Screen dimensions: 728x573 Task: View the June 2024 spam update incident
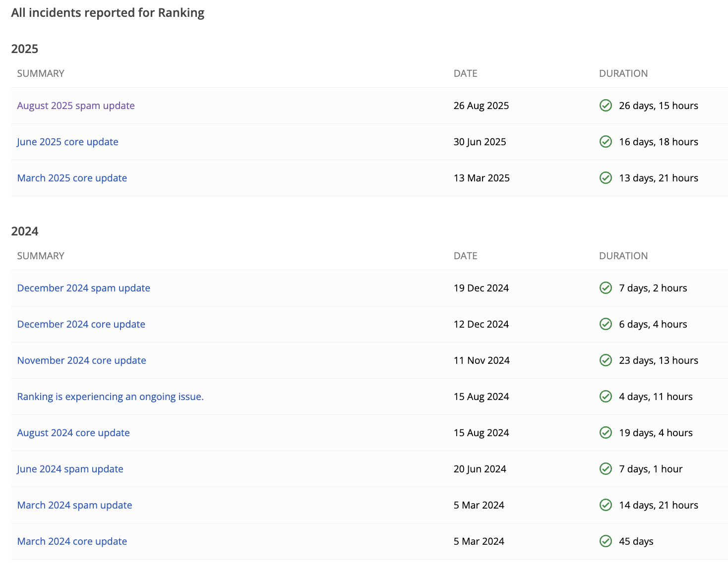point(70,469)
